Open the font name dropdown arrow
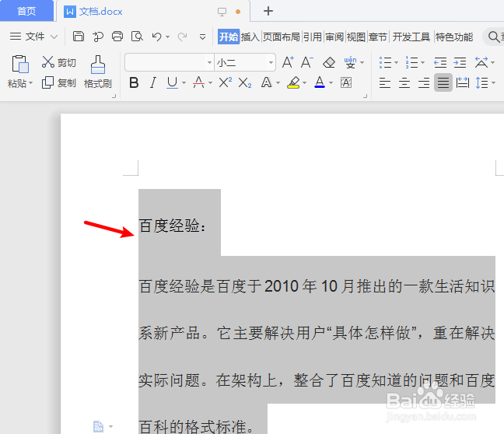Screen dimensions: 504x434 [209, 62]
